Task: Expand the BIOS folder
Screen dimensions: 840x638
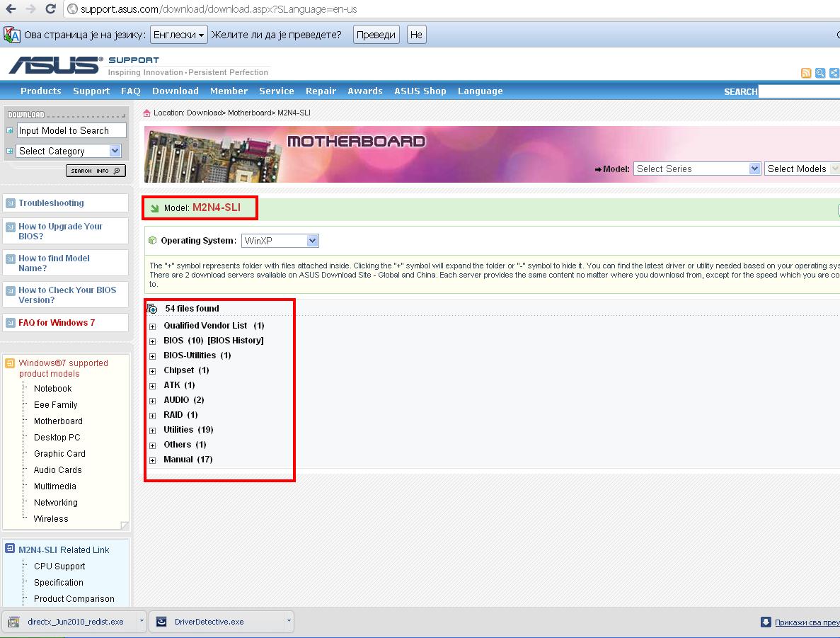Action: [x=152, y=341]
